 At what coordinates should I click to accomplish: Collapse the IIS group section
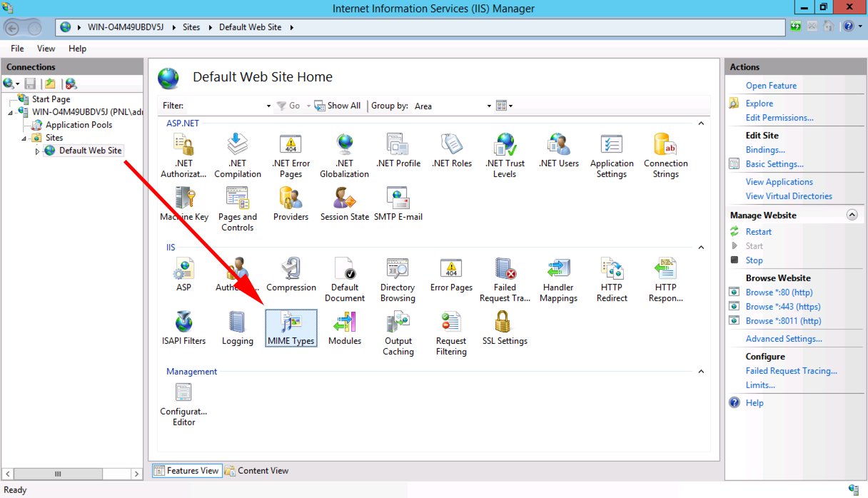tap(701, 248)
